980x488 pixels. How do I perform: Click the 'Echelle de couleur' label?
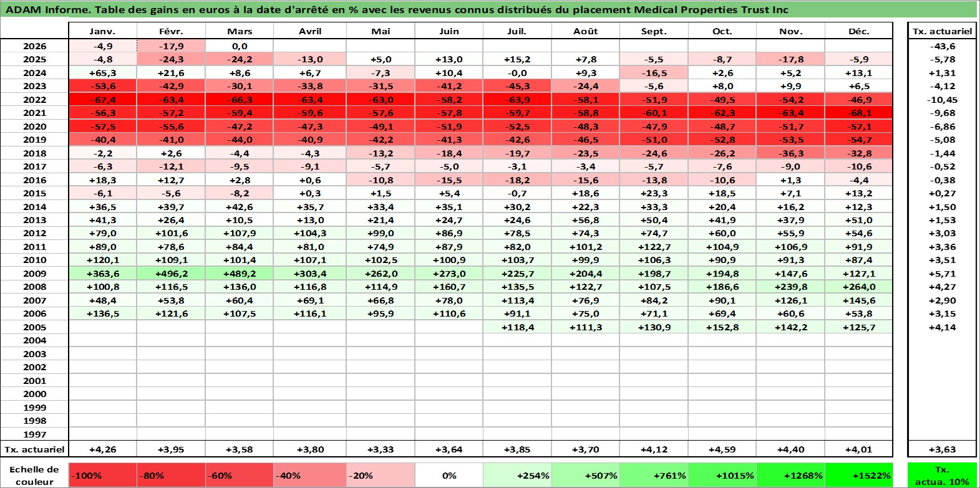coord(34,475)
